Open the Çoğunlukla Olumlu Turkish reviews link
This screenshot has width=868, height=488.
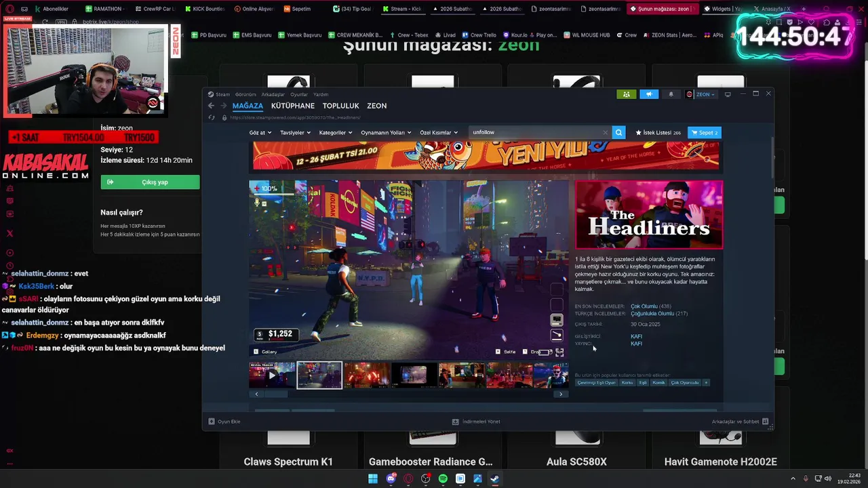pyautogui.click(x=652, y=314)
